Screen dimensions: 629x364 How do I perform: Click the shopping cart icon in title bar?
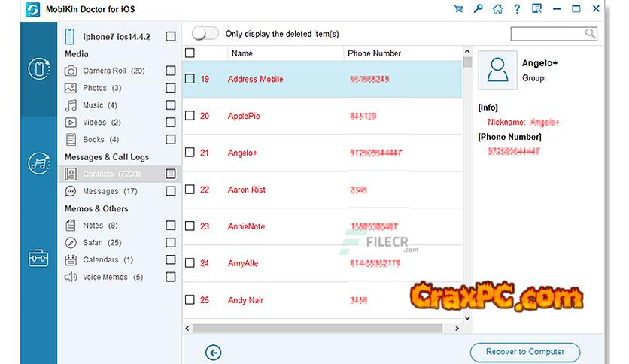[458, 9]
